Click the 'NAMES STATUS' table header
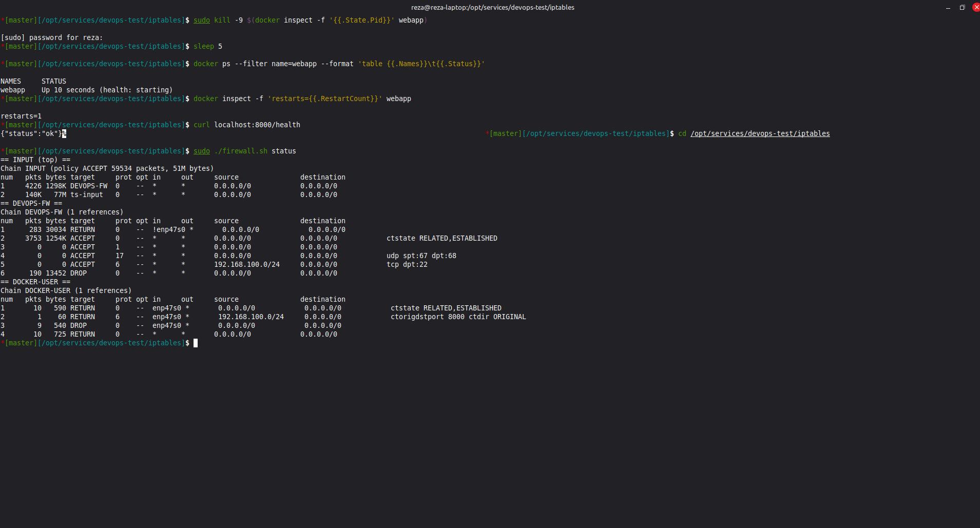The height and width of the screenshot is (528, 980). (x=33, y=81)
